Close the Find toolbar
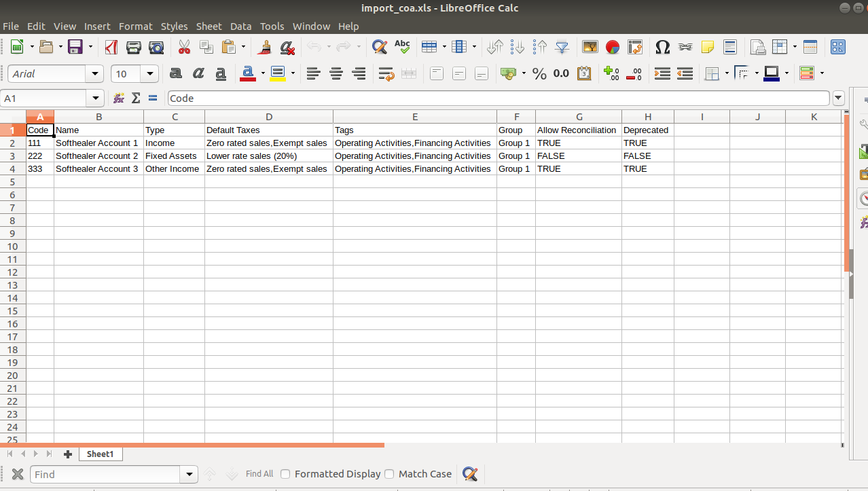This screenshot has width=868, height=491. click(x=18, y=474)
